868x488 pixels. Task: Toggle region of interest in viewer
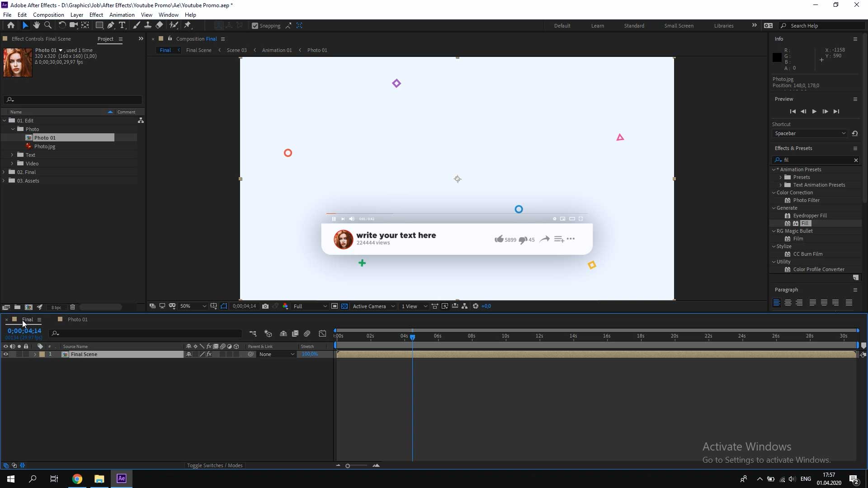click(334, 306)
